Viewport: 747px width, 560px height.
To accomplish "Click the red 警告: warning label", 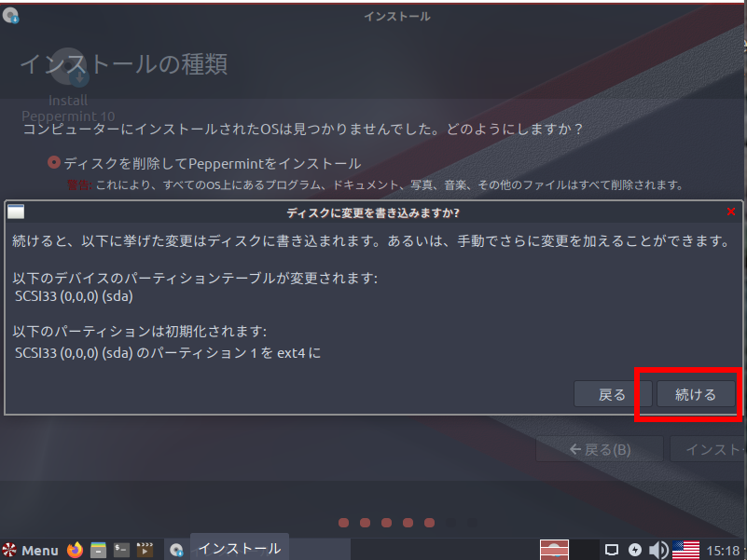I will (x=79, y=185).
